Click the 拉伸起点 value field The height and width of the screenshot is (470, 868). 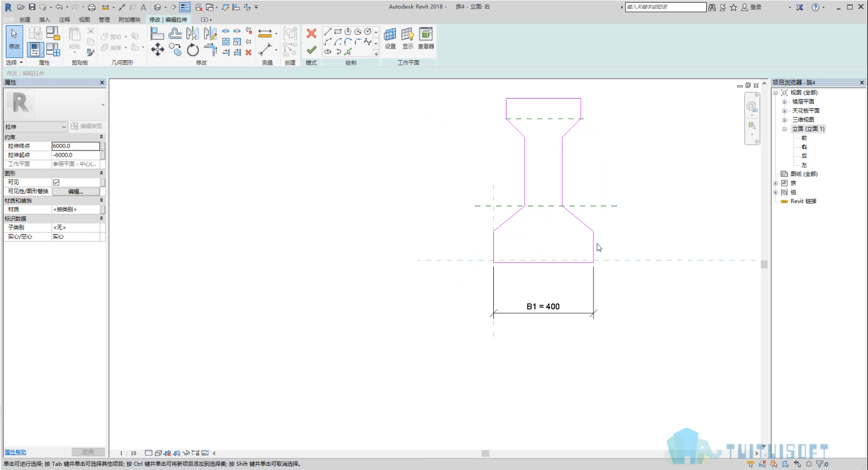point(76,155)
